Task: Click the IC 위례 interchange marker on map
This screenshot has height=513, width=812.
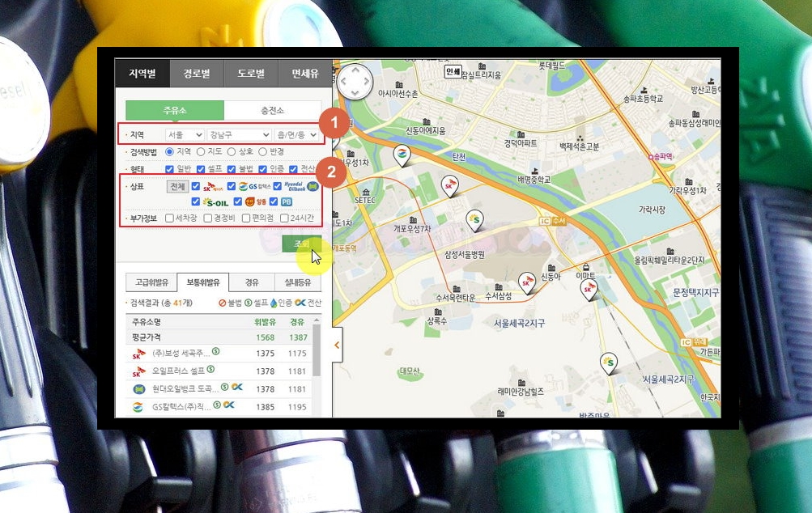Action: point(694,342)
